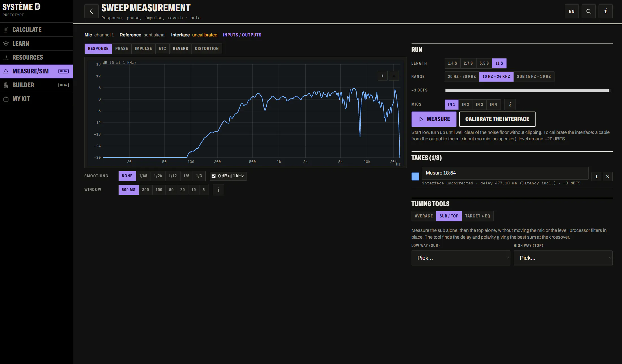Open info icon next to Window options
The width and height of the screenshot is (622, 364).
click(218, 190)
